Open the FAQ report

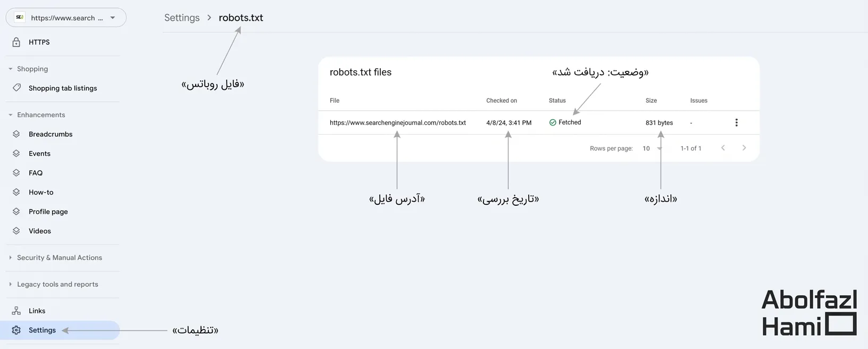36,173
